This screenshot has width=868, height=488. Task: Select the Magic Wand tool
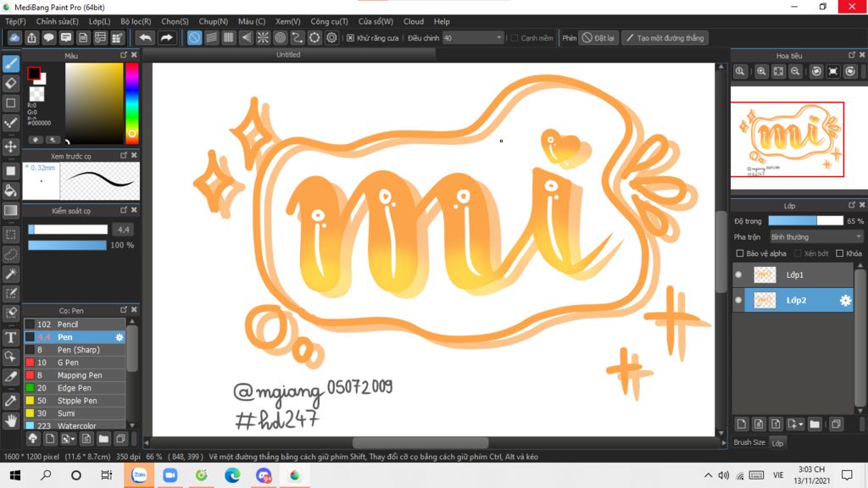10,274
